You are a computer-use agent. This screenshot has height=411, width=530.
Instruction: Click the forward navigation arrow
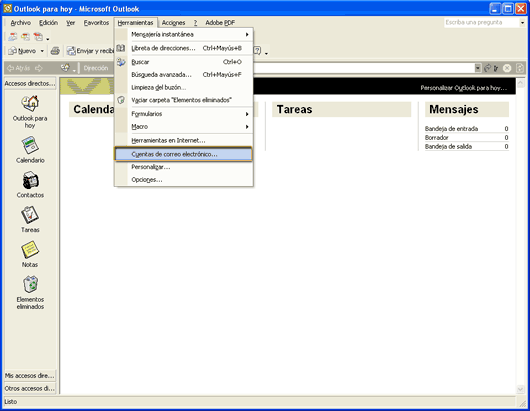(39, 68)
